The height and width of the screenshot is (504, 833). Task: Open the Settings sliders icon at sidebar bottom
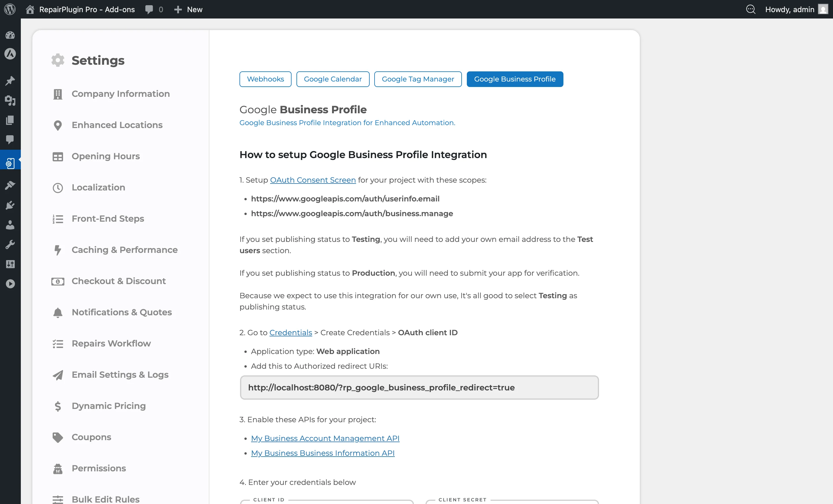(x=10, y=264)
